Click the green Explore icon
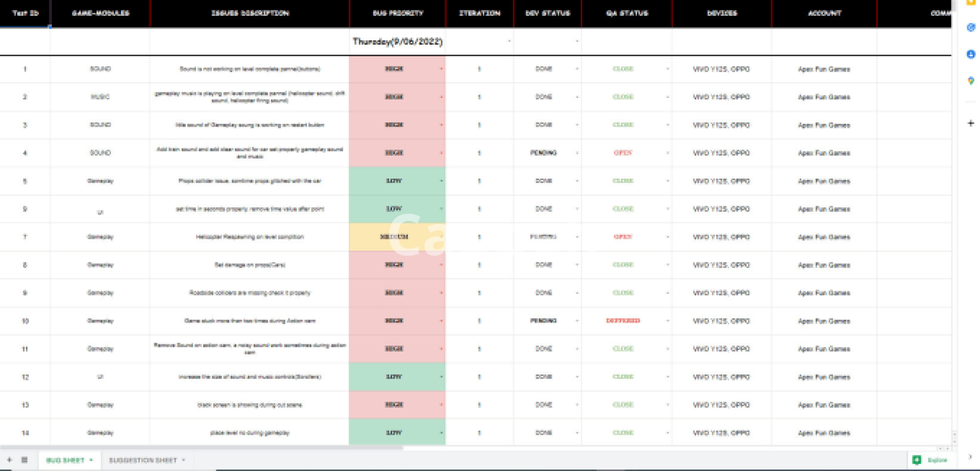This screenshot has width=980, height=471. [x=917, y=460]
